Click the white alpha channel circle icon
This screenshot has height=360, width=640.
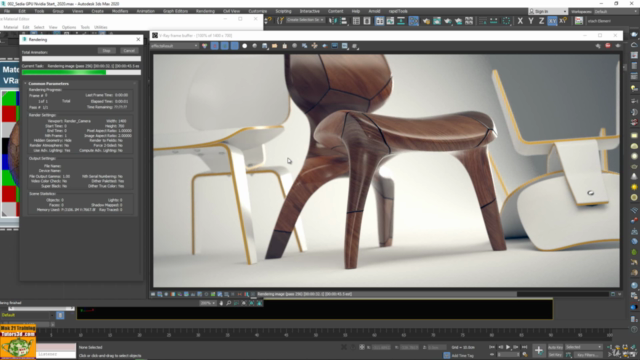[244, 46]
